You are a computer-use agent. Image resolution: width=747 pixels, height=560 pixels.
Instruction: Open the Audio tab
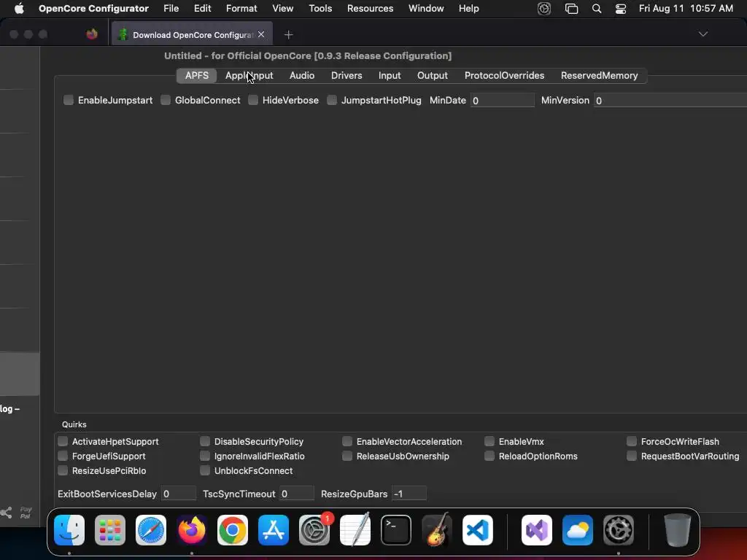pyautogui.click(x=302, y=75)
